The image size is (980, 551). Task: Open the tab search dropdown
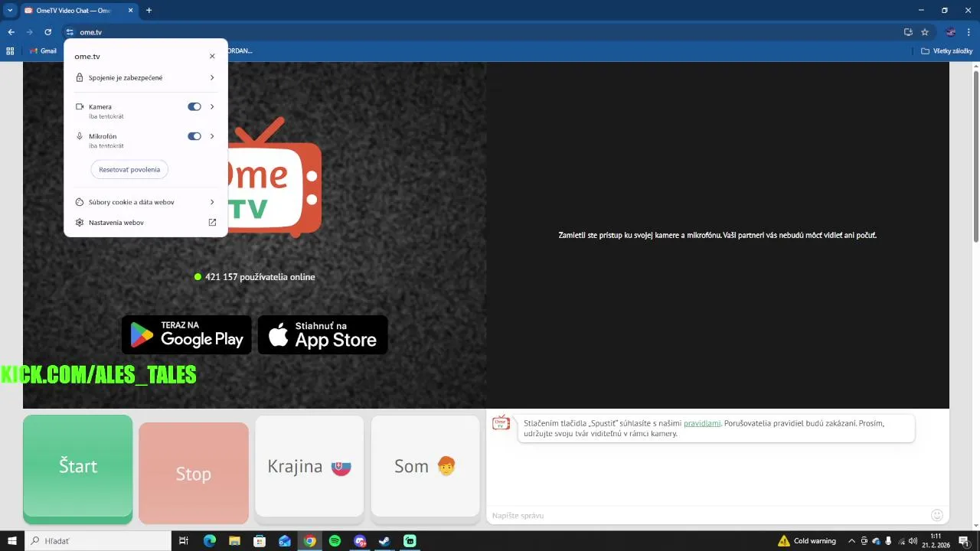(x=9, y=11)
